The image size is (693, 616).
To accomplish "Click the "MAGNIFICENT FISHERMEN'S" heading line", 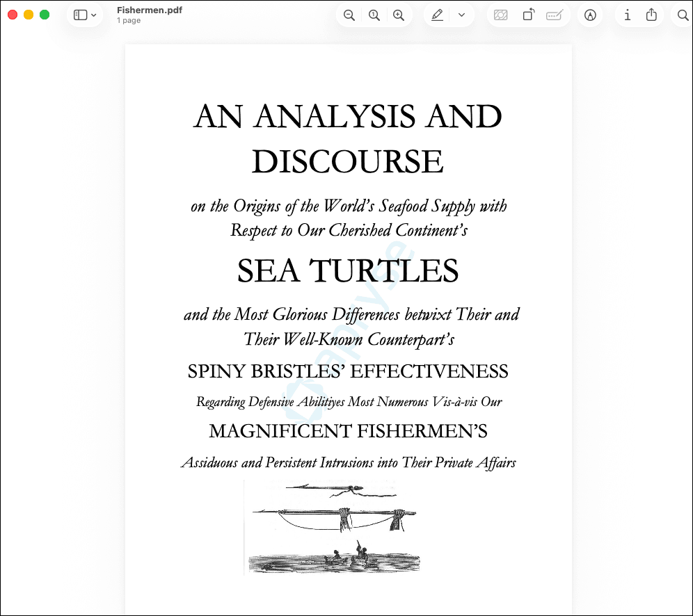I will [348, 432].
